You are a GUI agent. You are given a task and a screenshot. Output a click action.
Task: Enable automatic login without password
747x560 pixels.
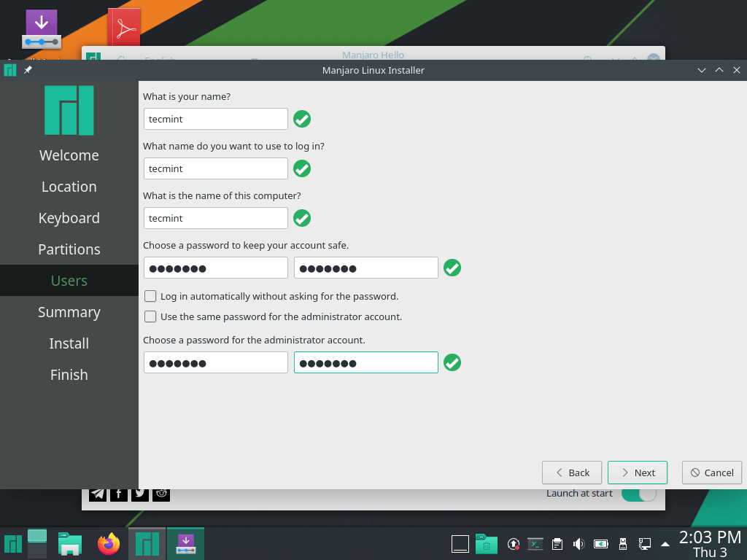[x=150, y=296]
